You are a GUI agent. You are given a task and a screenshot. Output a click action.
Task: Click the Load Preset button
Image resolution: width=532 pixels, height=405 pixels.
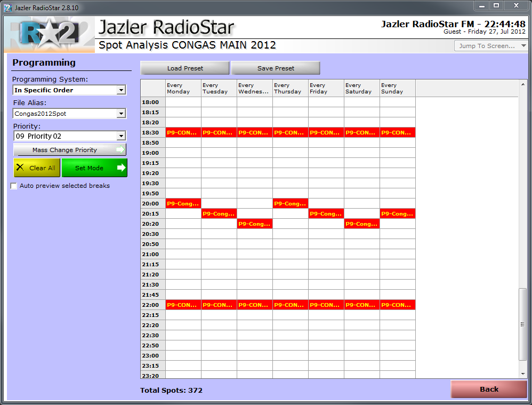[185, 68]
